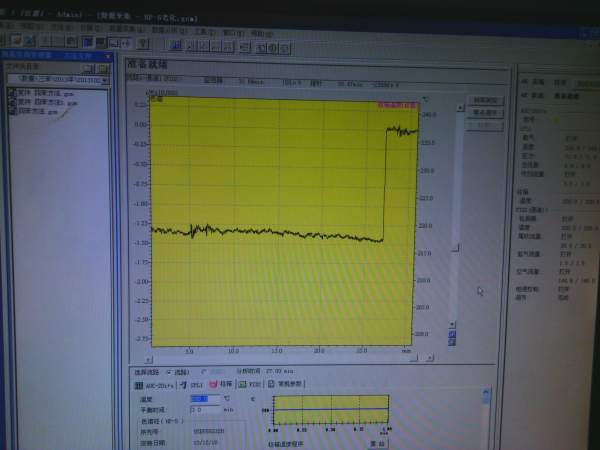Open the 帮助 (Help) menu
Screen dimensions: 600x450
tap(262, 34)
